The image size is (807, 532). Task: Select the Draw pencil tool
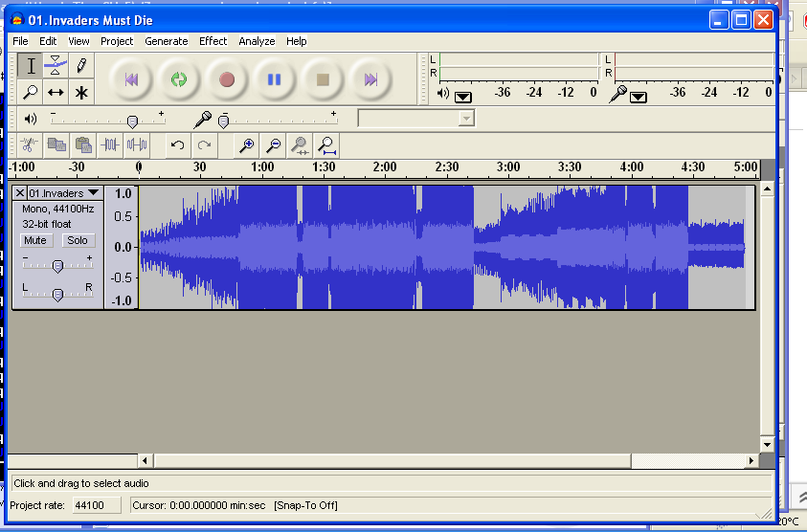(81, 66)
